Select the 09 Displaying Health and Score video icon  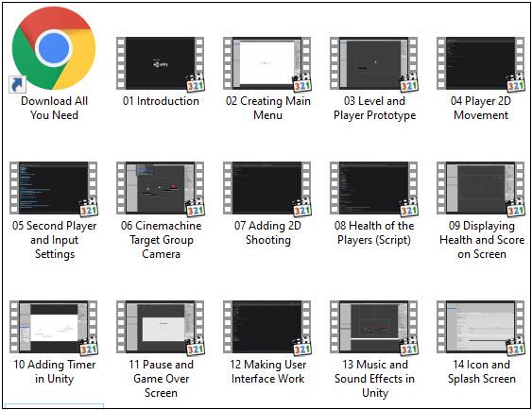tap(481, 189)
